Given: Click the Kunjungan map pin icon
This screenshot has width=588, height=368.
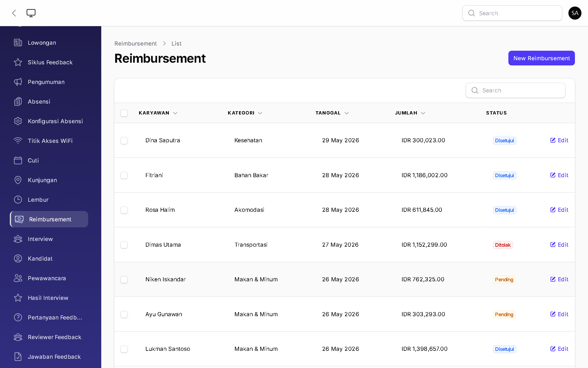Looking at the screenshot, I should (x=18, y=180).
